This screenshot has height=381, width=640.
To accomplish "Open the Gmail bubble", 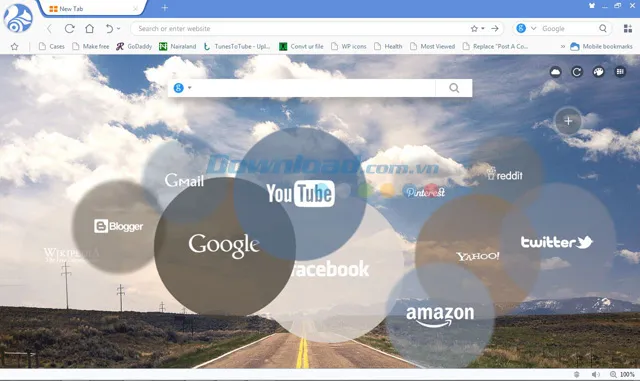I will (184, 180).
